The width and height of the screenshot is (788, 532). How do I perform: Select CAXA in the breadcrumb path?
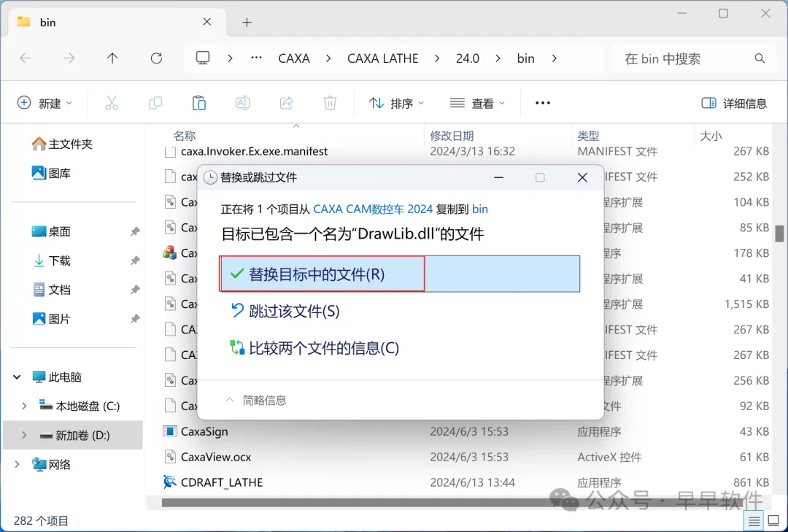tap(294, 58)
